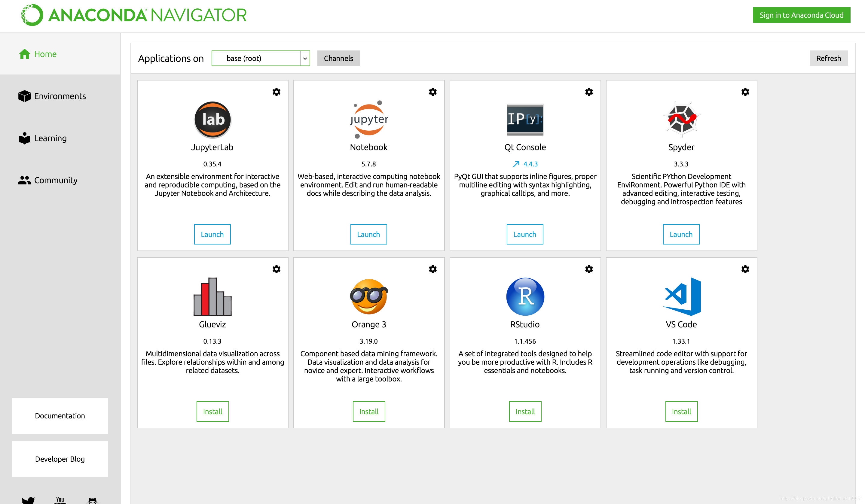Click the Orange 3 version 3.19.0
The width and height of the screenshot is (865, 504).
click(369, 341)
